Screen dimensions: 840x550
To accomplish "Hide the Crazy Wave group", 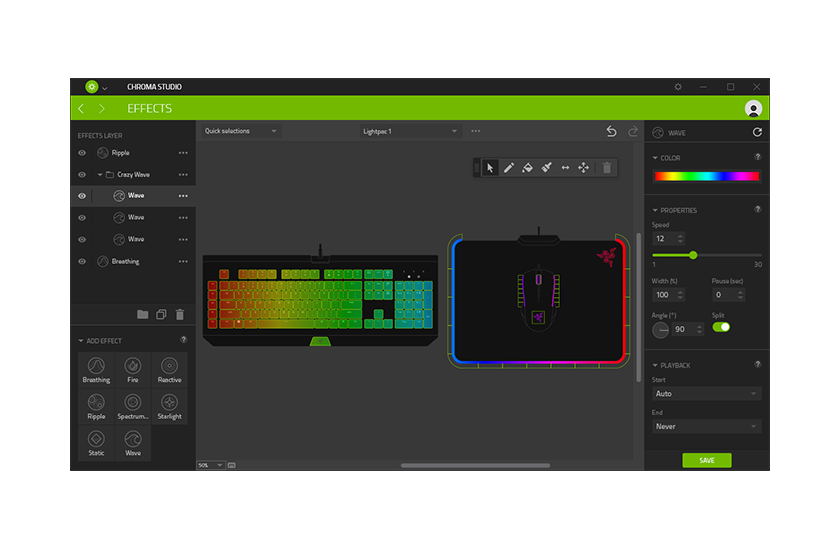I will [x=82, y=175].
